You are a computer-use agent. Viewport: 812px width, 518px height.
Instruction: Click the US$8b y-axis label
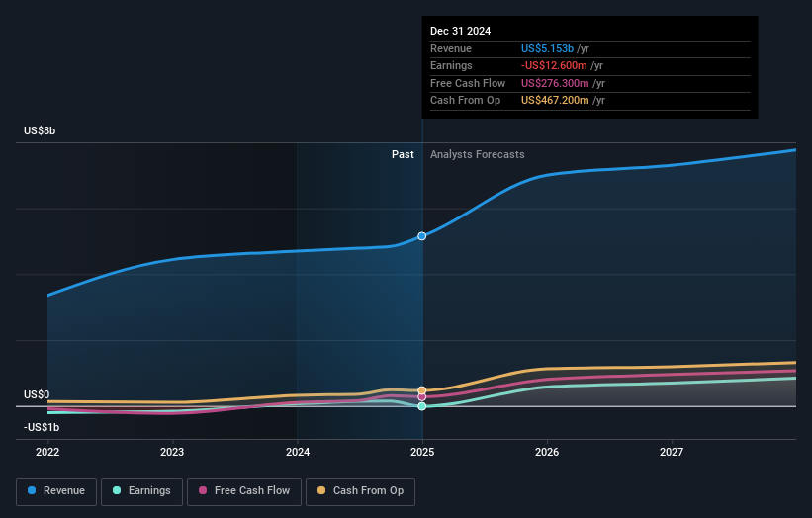coord(40,130)
